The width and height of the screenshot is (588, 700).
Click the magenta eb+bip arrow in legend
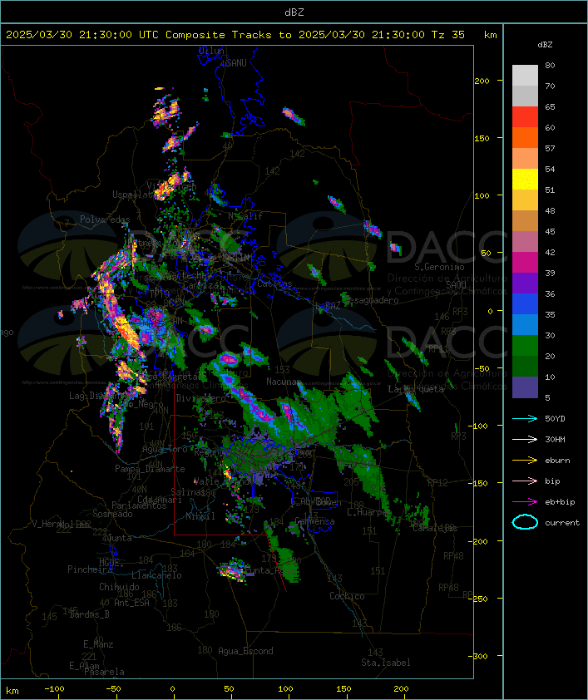point(525,502)
